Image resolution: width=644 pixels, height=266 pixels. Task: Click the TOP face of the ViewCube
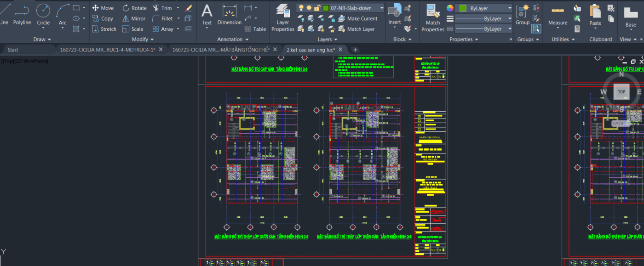621,92
